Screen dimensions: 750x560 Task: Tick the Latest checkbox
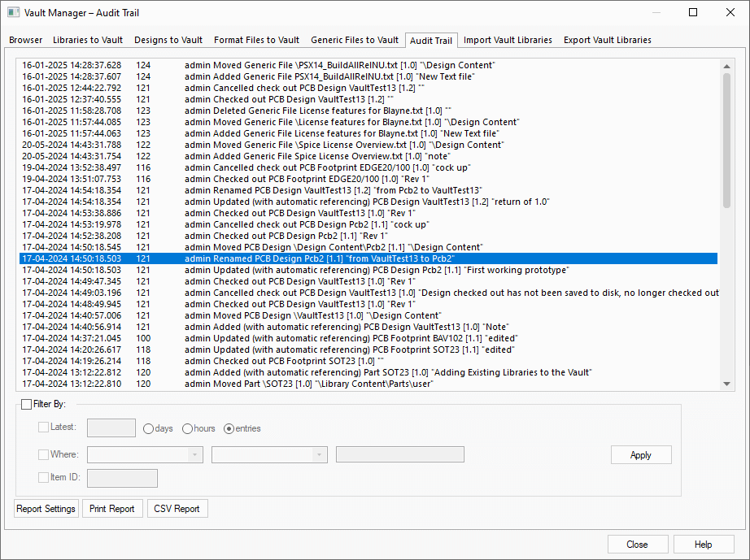(44, 427)
